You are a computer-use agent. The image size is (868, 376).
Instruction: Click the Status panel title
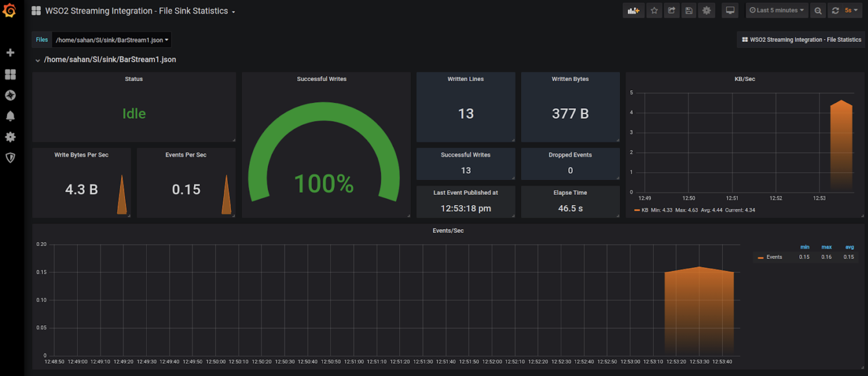[134, 79]
